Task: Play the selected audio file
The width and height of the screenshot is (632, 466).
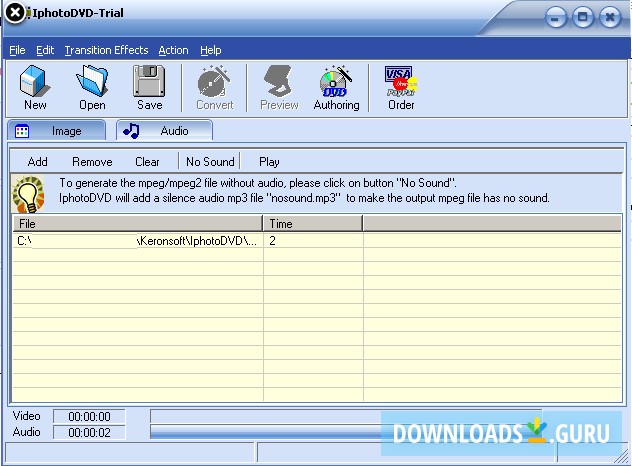Action: click(269, 162)
